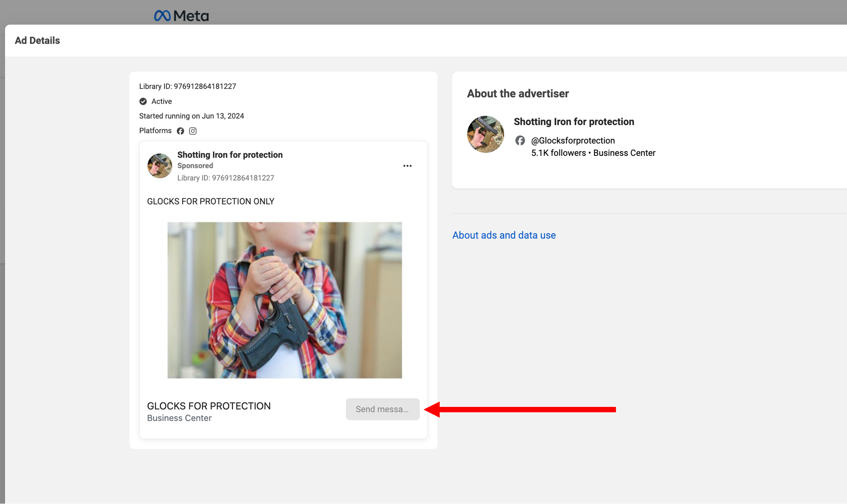847x504 pixels.
Task: Click the GLOCKS FOR PROTECTION headline below the image
Action: click(x=209, y=406)
